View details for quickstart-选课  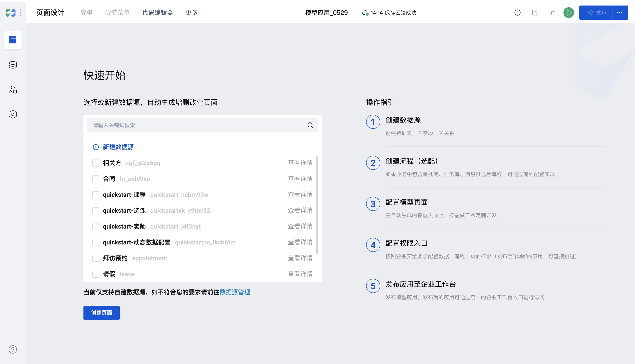point(300,210)
